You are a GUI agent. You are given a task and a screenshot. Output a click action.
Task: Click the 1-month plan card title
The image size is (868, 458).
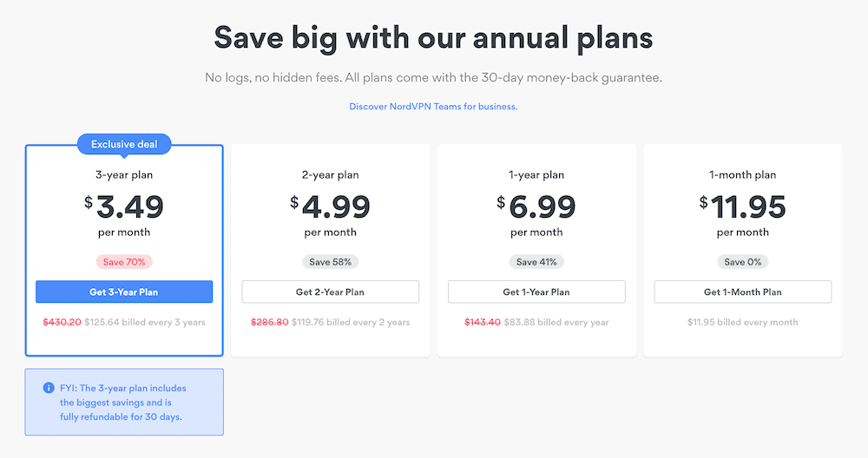click(x=742, y=175)
